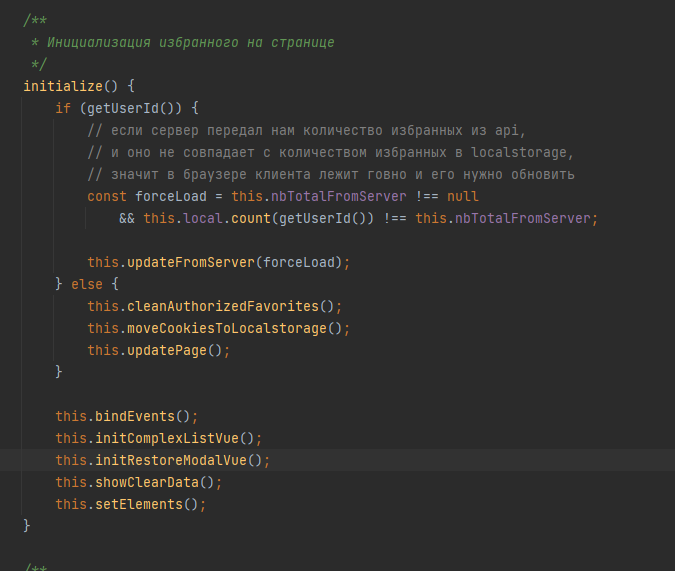Click the 'if' keyword
Image resolution: width=675 pixels, height=571 pixels.
coord(63,108)
